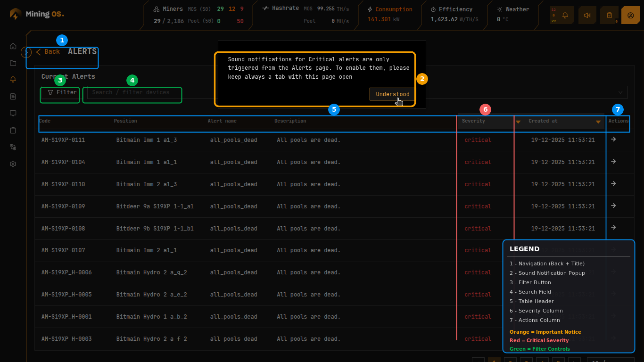The height and width of the screenshot is (362, 644).
Task: Sort by Severity using its arrow
Action: (518, 122)
